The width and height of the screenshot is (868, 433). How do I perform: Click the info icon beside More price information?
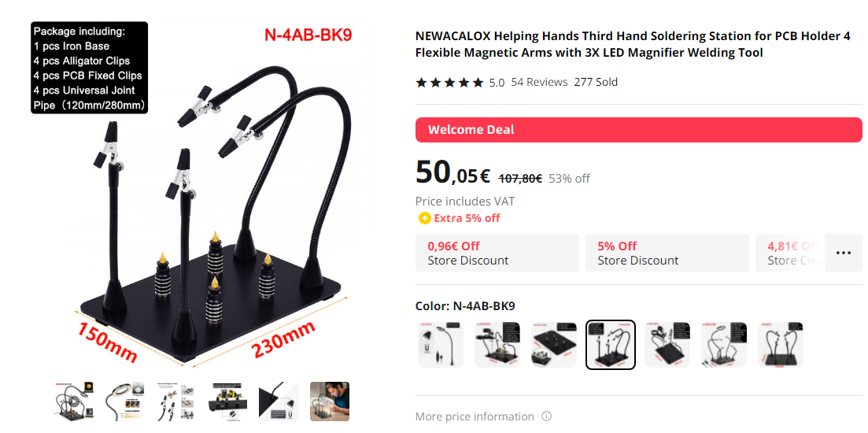click(546, 416)
